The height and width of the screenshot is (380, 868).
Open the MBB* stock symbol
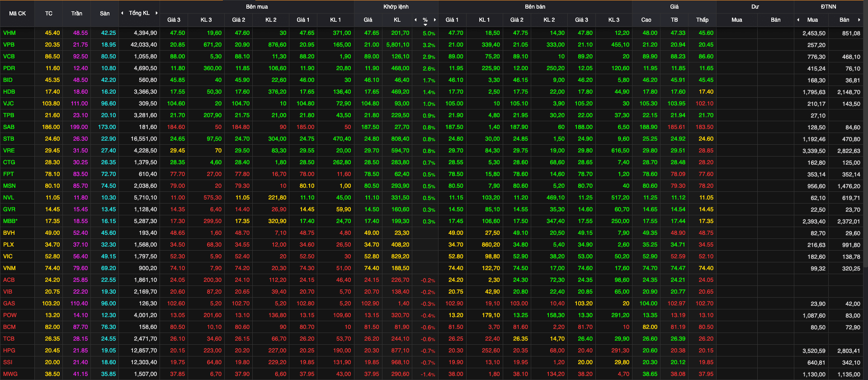click(10, 221)
